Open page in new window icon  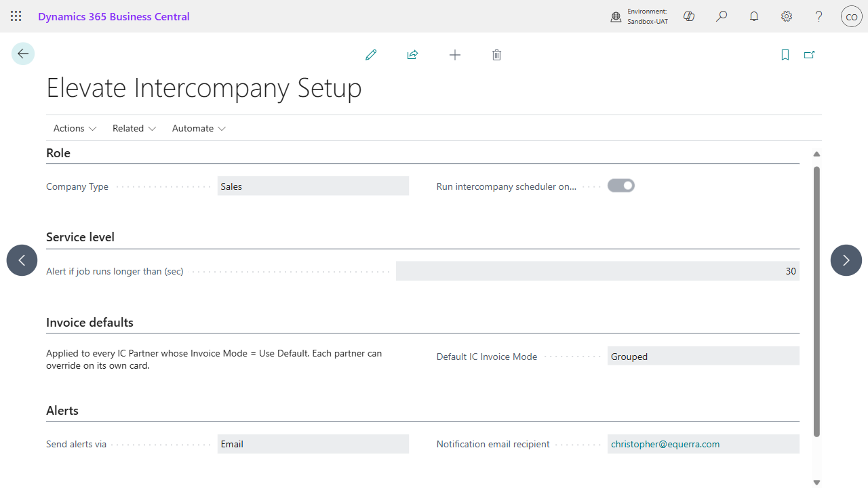809,55
